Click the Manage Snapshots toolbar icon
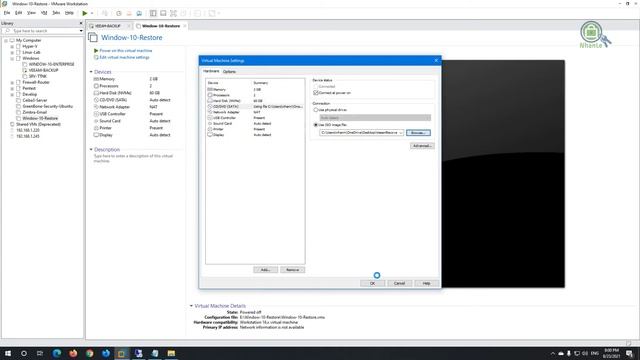 (x=139, y=13)
